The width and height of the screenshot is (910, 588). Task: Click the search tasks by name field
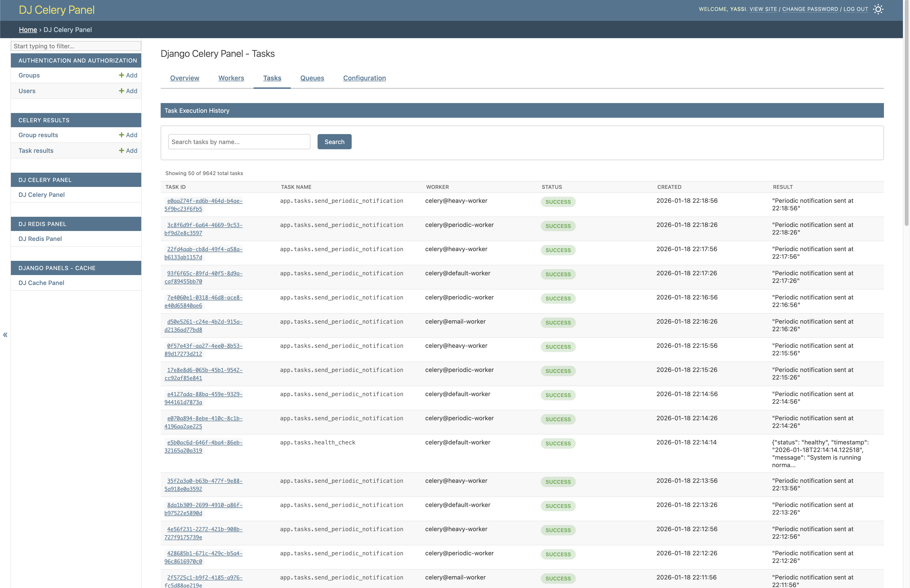coord(239,142)
